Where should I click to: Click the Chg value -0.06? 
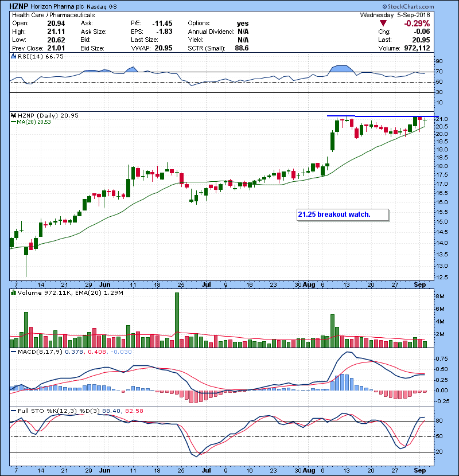tap(422, 32)
